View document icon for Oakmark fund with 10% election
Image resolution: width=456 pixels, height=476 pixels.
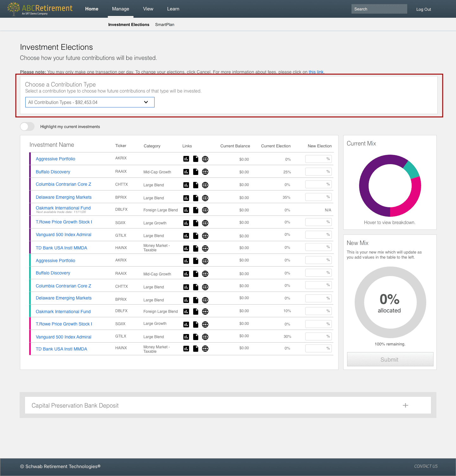pos(196,312)
